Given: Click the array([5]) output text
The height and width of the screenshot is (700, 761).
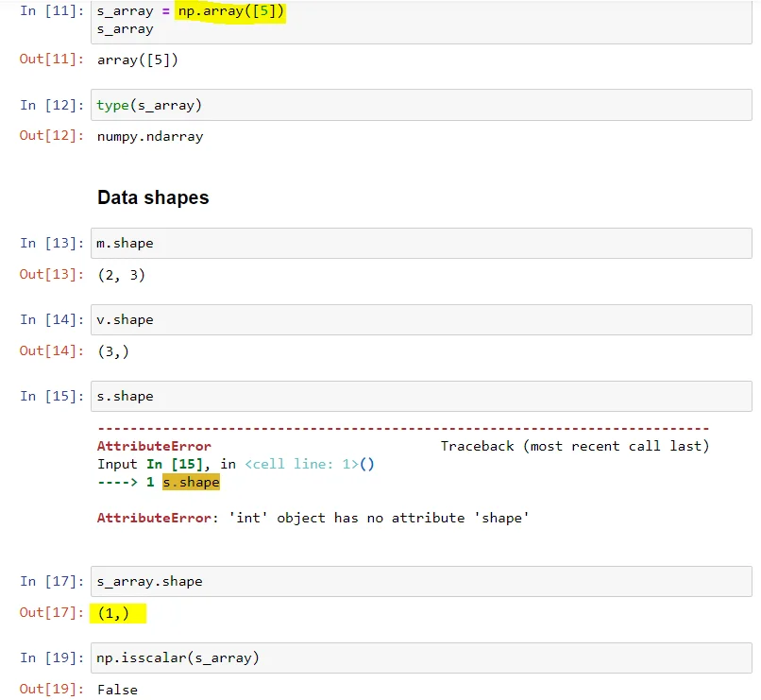Looking at the screenshot, I should pos(138,60).
